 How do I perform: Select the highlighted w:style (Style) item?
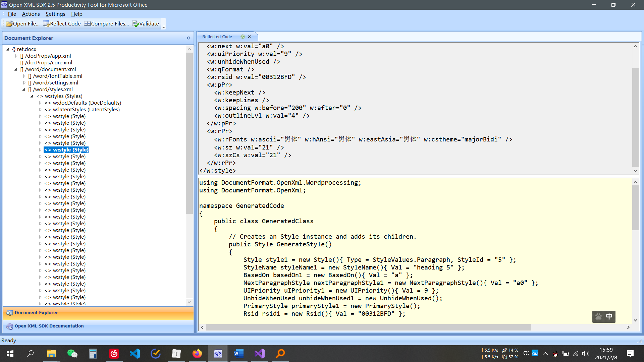pos(66,150)
